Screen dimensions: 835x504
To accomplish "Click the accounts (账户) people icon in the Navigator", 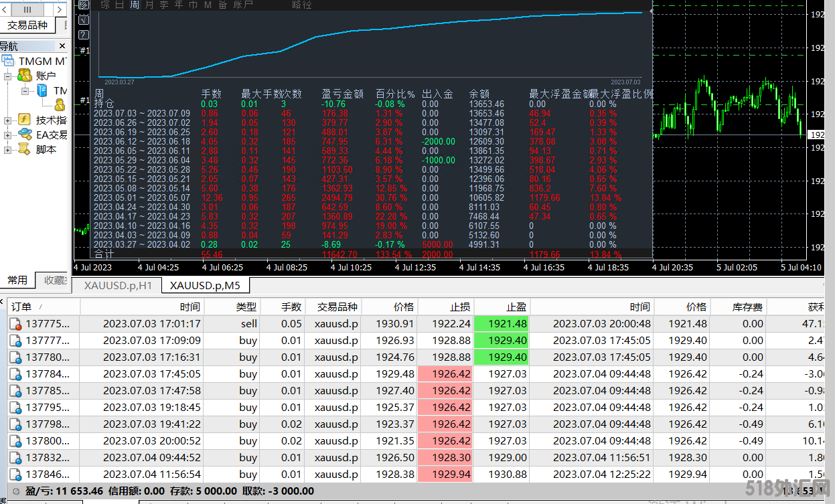I will click(x=25, y=76).
